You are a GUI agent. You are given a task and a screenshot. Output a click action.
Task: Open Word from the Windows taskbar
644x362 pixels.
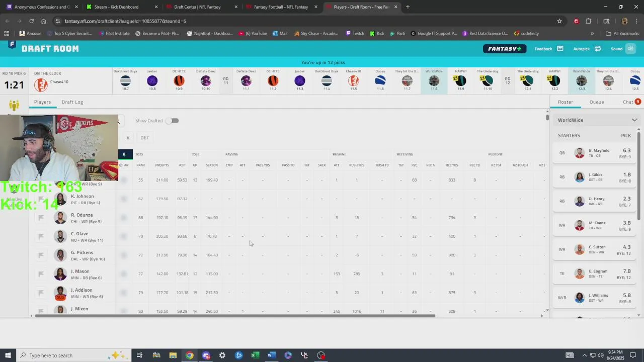[x=271, y=355]
